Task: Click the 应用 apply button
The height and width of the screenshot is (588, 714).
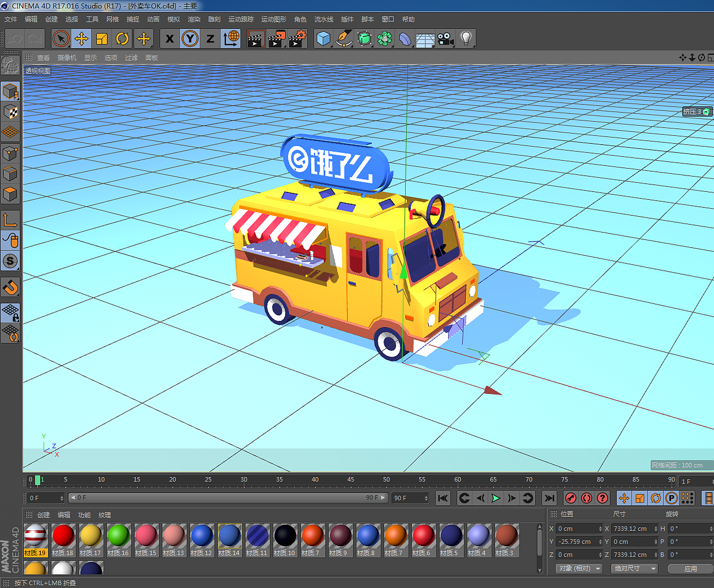Action: point(690,569)
